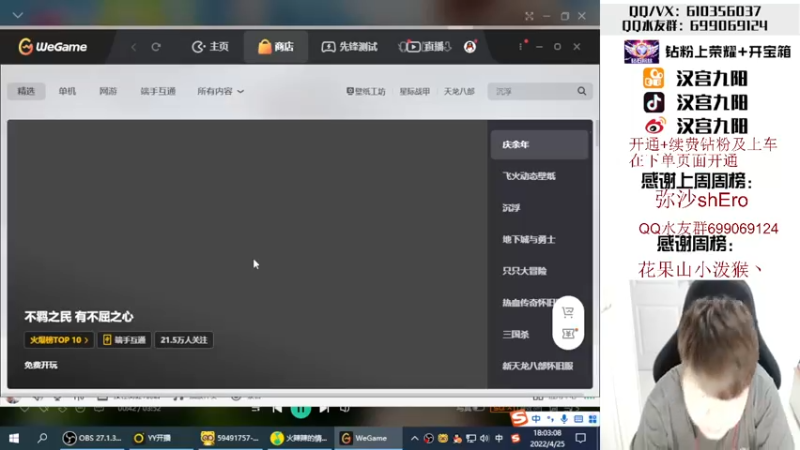Open the 壁纸工坊 link

(x=366, y=91)
